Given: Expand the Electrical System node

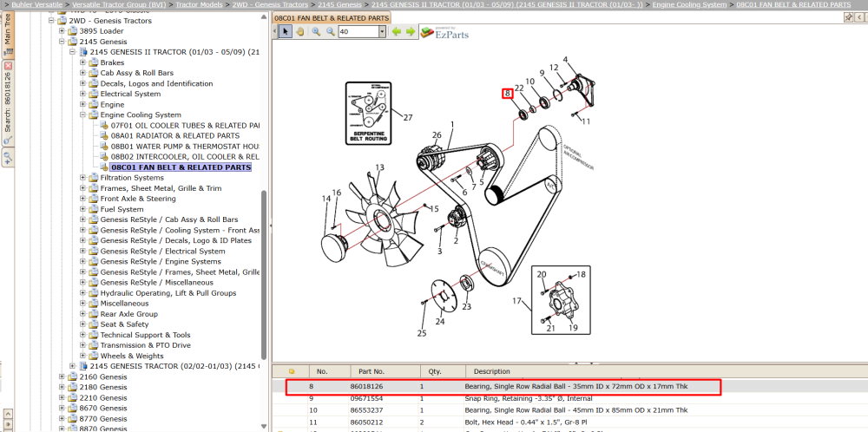Looking at the screenshot, I should [82, 94].
